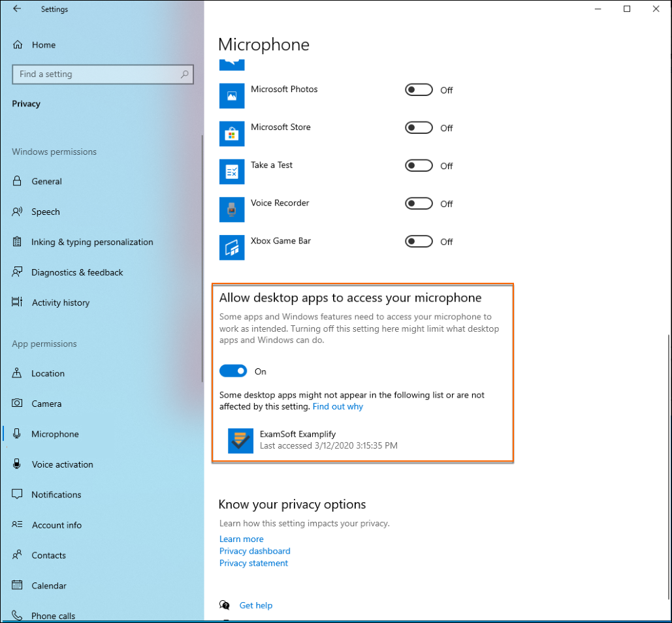Click the Voice Recorder app icon
Screen dimensions: 672x623
tap(232, 210)
